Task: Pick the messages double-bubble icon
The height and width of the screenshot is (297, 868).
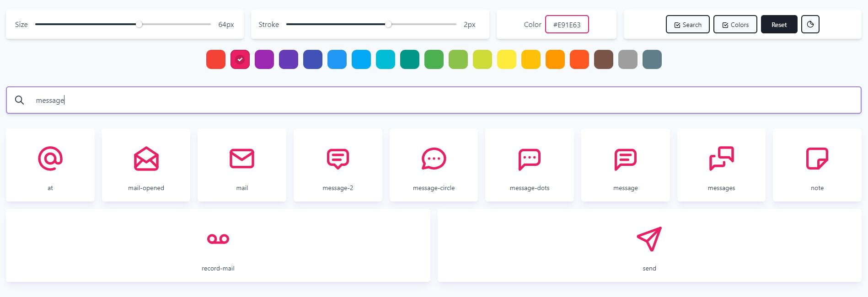Action: pyautogui.click(x=721, y=159)
